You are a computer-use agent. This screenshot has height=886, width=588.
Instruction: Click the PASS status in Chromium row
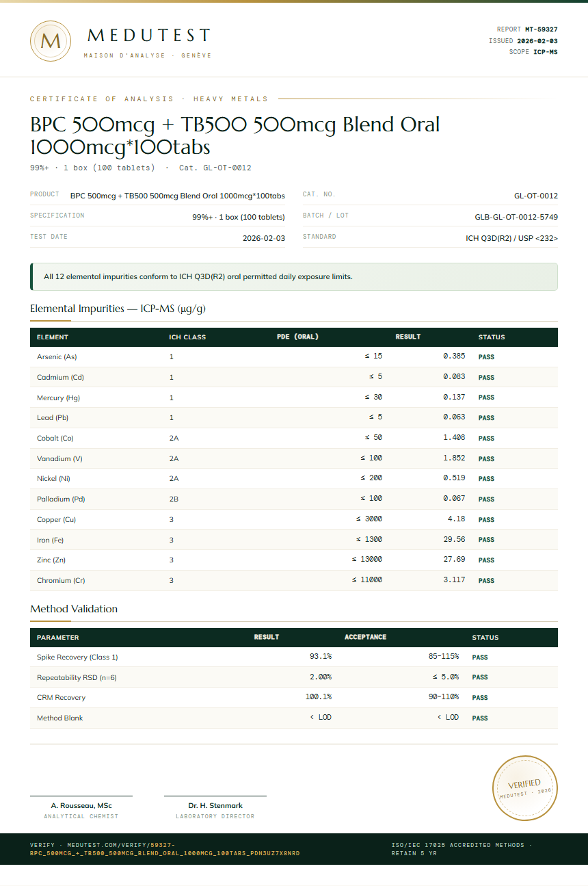[486, 580]
